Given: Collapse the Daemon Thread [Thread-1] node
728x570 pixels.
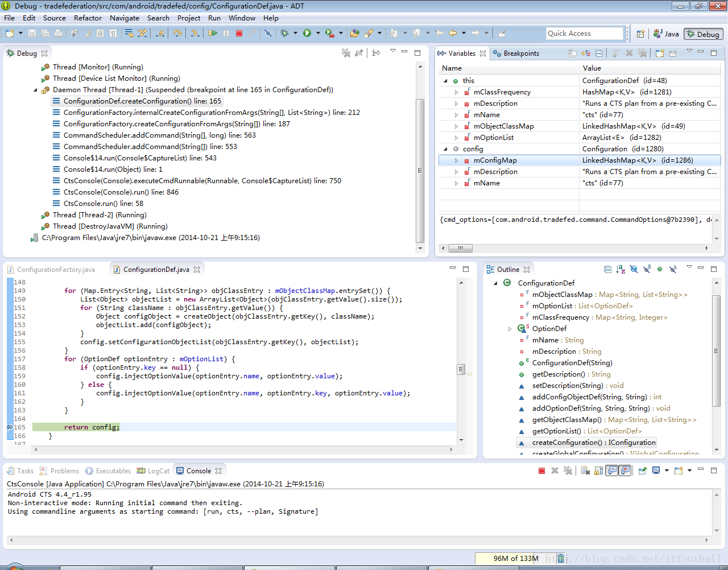Looking at the screenshot, I should click(35, 90).
